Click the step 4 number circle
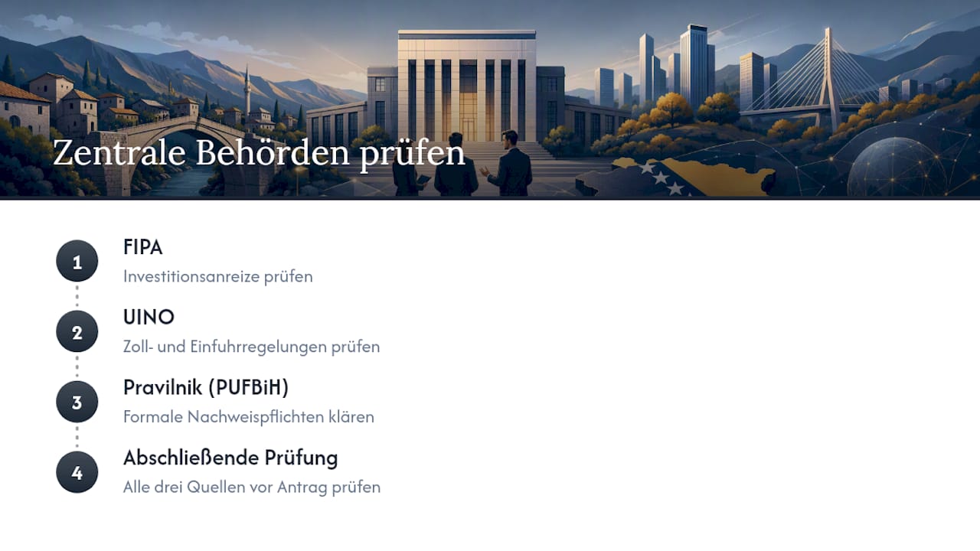Image resolution: width=980 pixels, height=551 pixels. (x=77, y=473)
